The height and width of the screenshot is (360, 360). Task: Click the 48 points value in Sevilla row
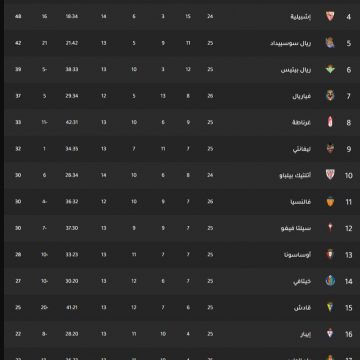(x=18, y=16)
